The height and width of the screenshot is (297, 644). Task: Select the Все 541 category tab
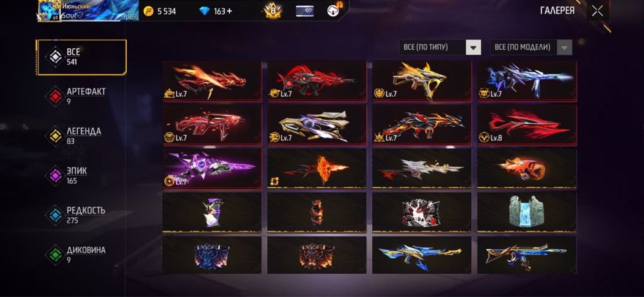pos(81,57)
